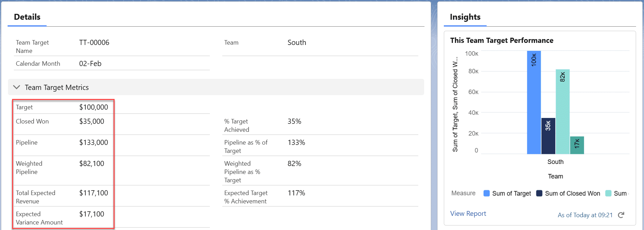Click the light teal third legend swatch
The height and width of the screenshot is (230, 644).
[608, 193]
